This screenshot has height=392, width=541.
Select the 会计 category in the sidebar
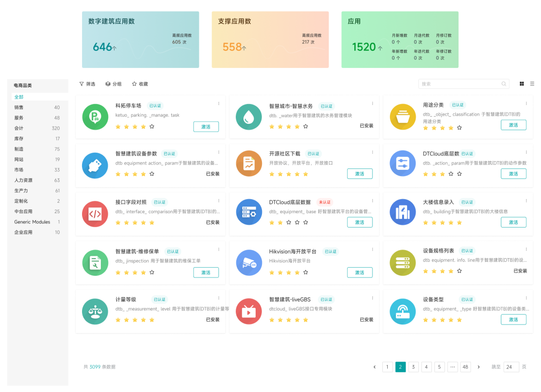click(x=19, y=128)
